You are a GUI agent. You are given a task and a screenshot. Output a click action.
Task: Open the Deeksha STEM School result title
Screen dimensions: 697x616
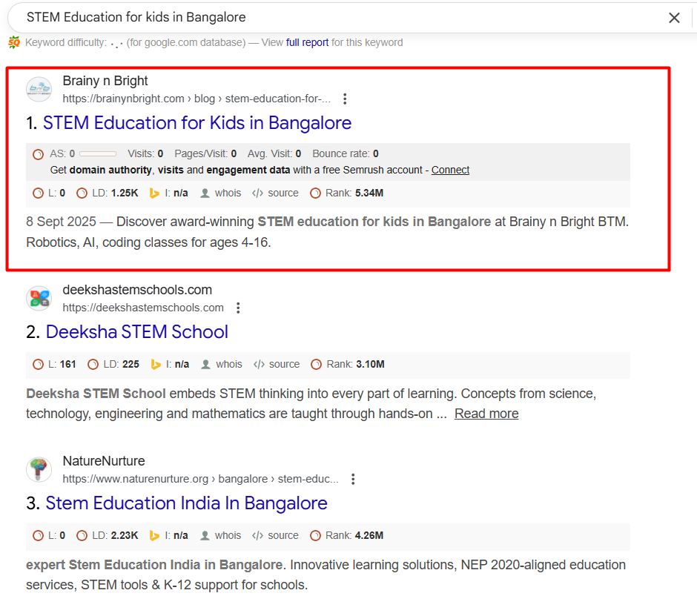click(x=136, y=331)
